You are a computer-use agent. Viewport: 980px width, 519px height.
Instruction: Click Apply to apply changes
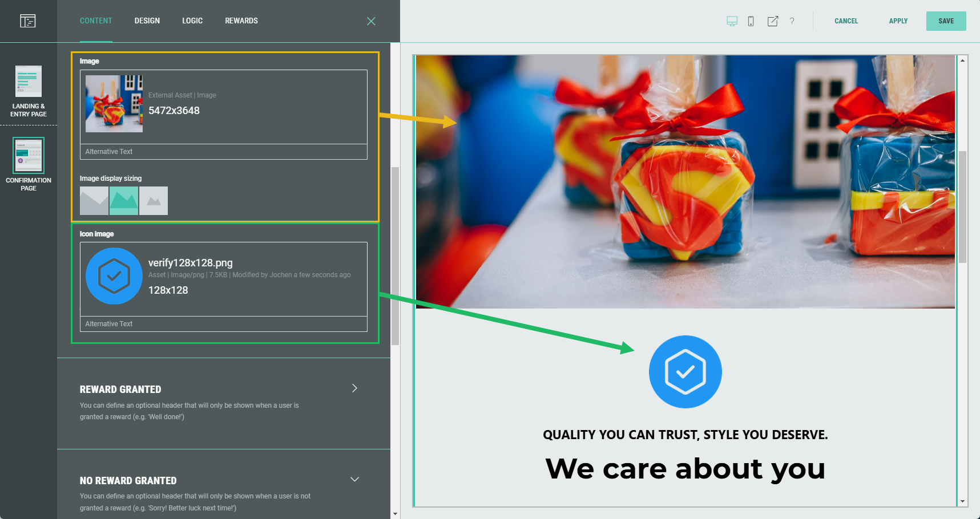pyautogui.click(x=898, y=21)
